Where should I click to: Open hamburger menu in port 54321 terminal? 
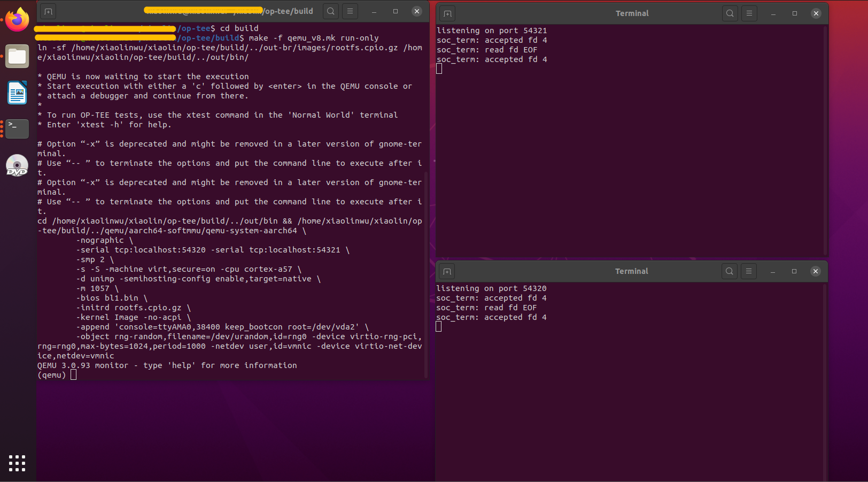pyautogui.click(x=749, y=13)
